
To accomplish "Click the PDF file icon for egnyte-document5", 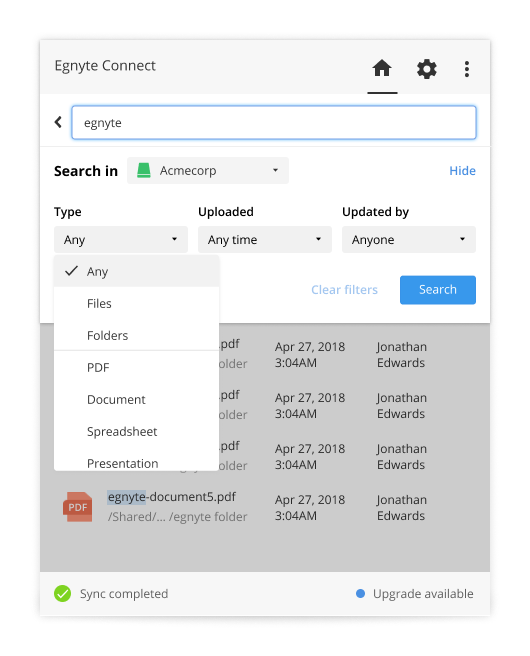I will [77, 507].
